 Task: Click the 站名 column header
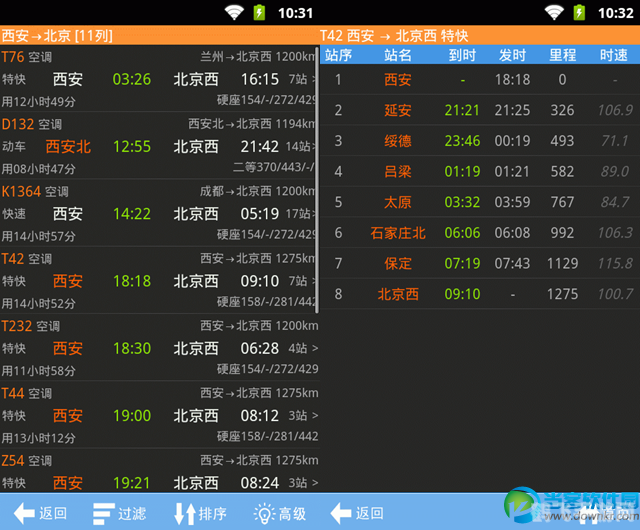point(398,54)
